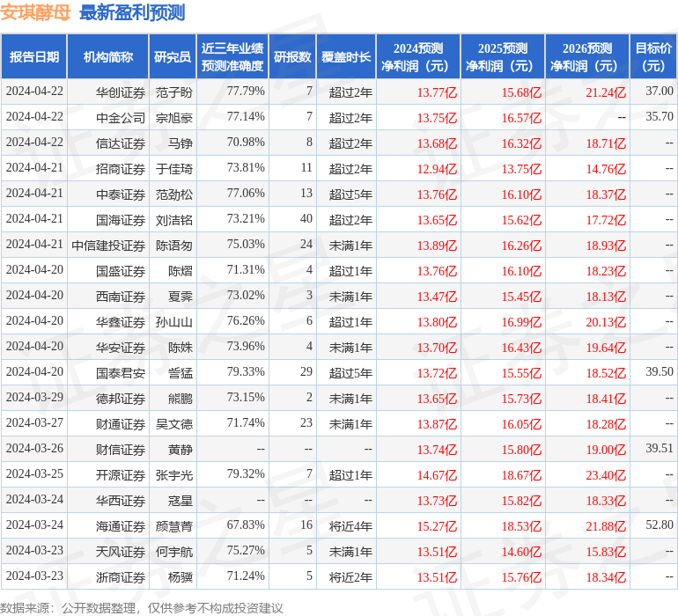Viewport: 678px width, 616px height.
Task: Click accuracy value 79.33%
Action: 246,371
